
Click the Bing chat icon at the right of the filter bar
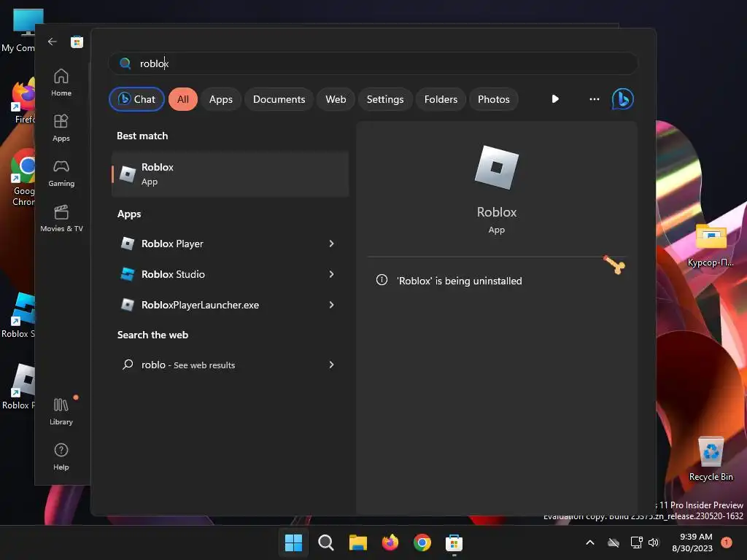pos(622,99)
